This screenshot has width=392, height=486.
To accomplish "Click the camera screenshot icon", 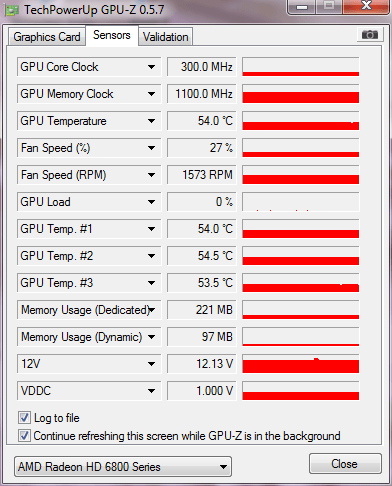I will [x=369, y=35].
